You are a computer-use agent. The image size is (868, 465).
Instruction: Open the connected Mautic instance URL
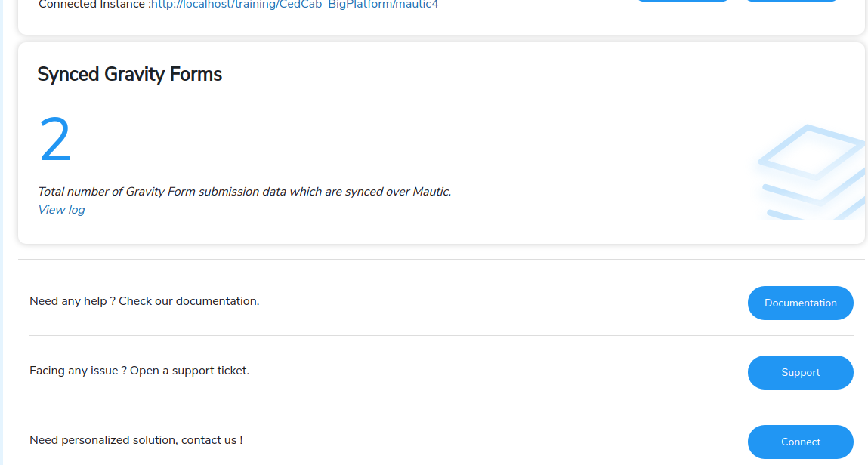coord(295,5)
